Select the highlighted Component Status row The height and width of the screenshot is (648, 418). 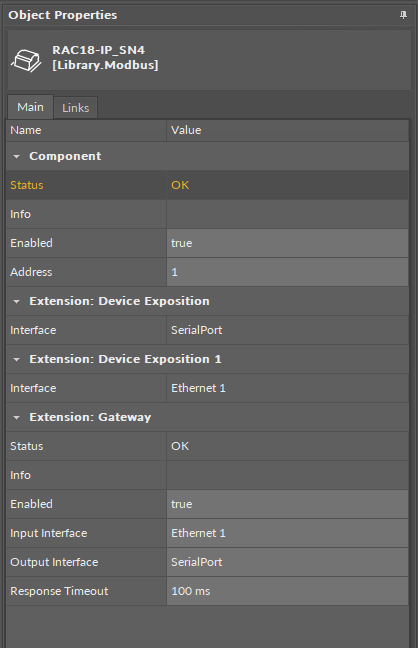point(207,185)
